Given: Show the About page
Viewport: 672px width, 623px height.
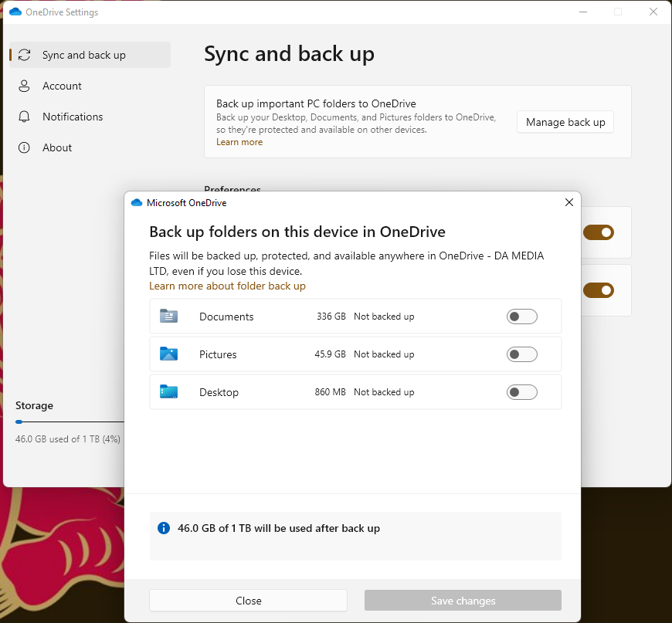Looking at the screenshot, I should click(x=90, y=147).
